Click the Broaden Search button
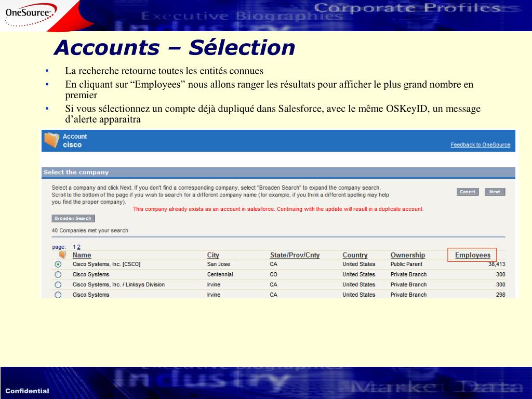Image resolution: width=532 pixels, height=399 pixels. point(73,218)
